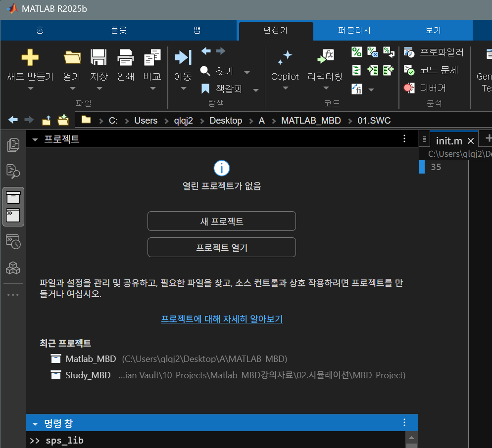Click the New (새로 만들기) plus icon
Image resolution: width=492 pixels, height=448 pixels.
click(30, 57)
